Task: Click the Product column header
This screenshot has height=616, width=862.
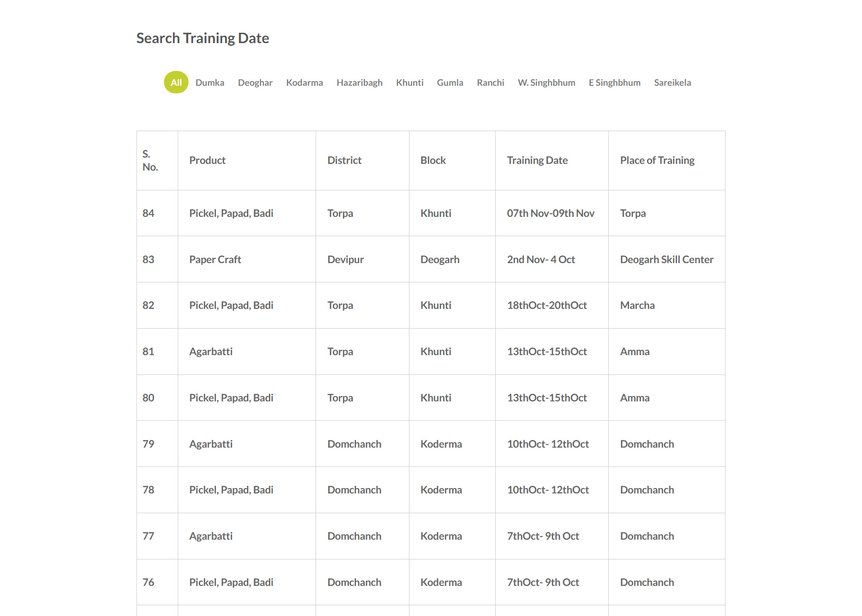Action: (207, 160)
